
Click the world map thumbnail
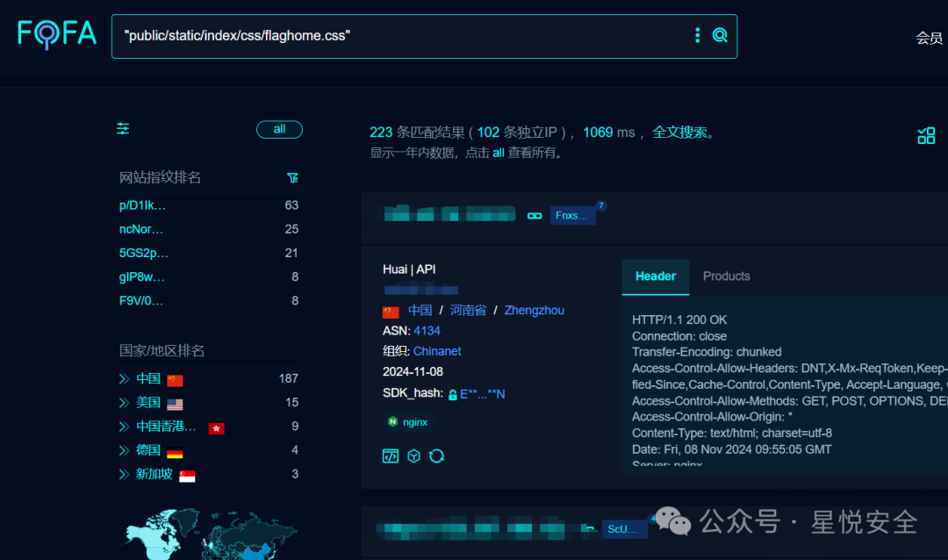[211, 534]
